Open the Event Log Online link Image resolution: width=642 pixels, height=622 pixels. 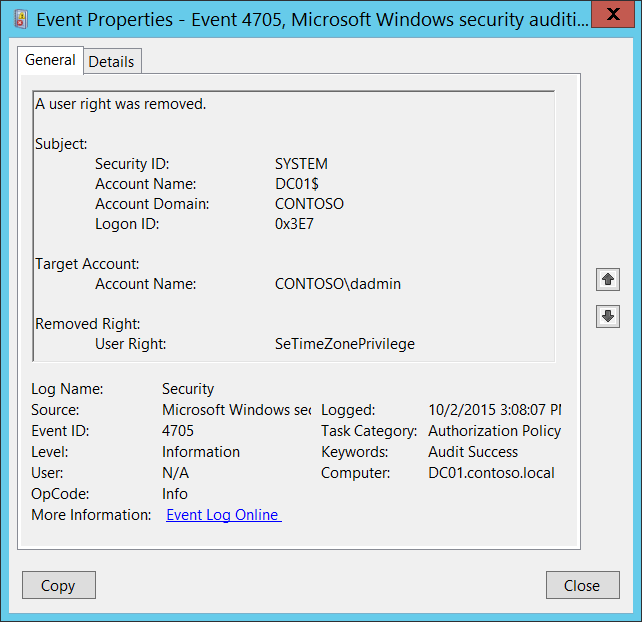[223, 515]
